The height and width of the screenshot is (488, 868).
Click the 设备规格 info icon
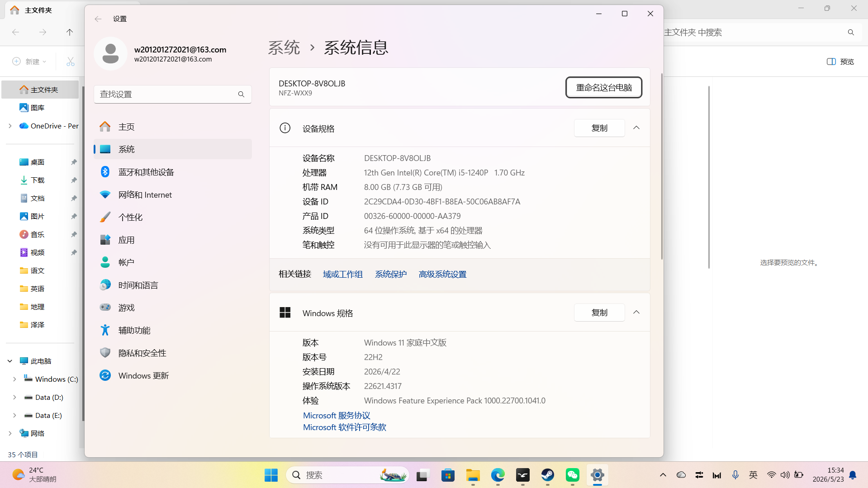tap(285, 128)
